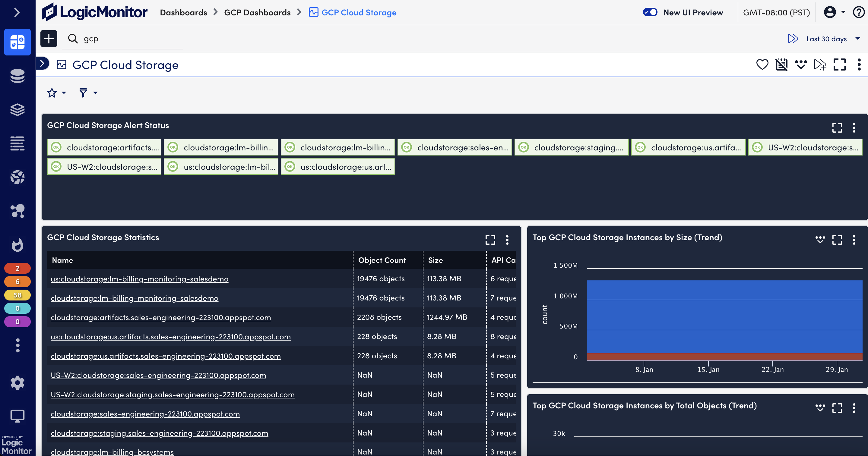This screenshot has width=868, height=456.
Task: Click the flame Alerts icon in sidebar
Action: (17, 245)
